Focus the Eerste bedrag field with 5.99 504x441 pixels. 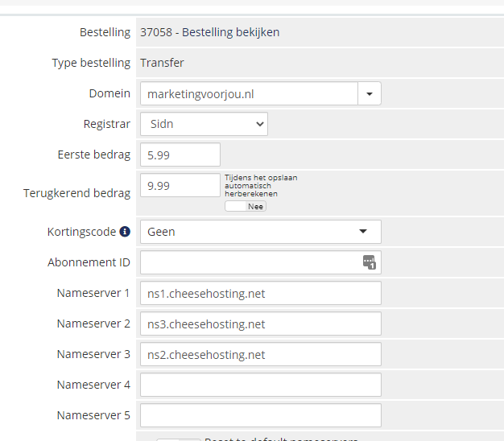(180, 155)
